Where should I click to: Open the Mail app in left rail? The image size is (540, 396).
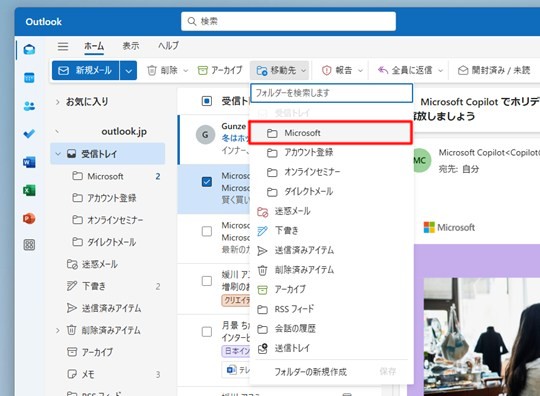(29, 50)
